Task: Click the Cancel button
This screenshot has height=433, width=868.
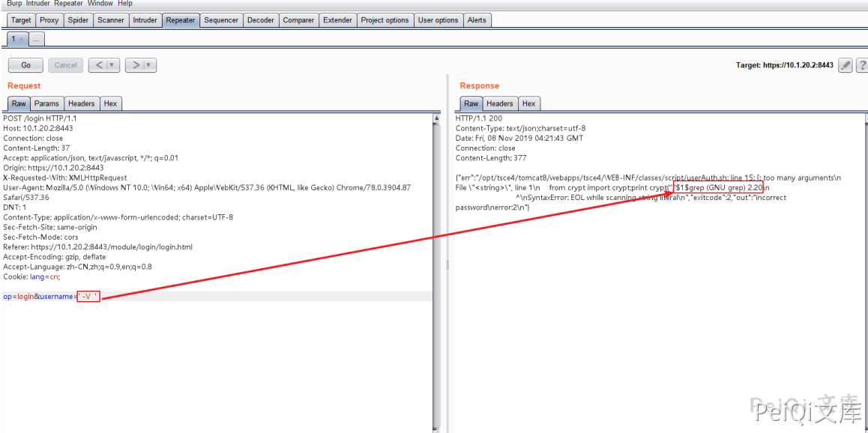Action: click(66, 65)
